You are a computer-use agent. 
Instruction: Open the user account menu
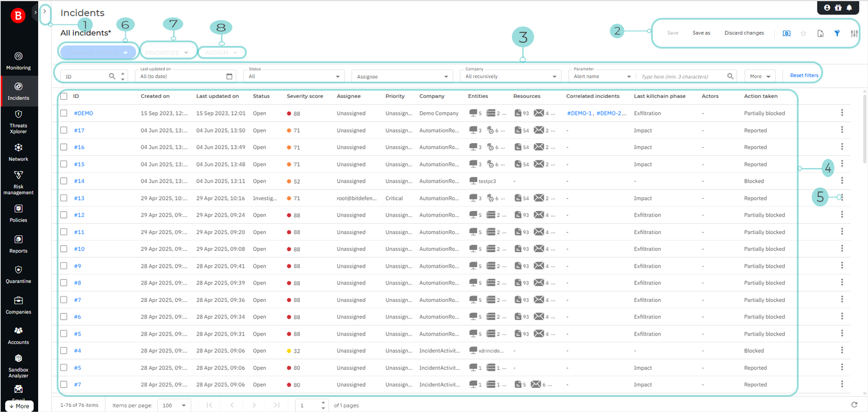tap(826, 8)
